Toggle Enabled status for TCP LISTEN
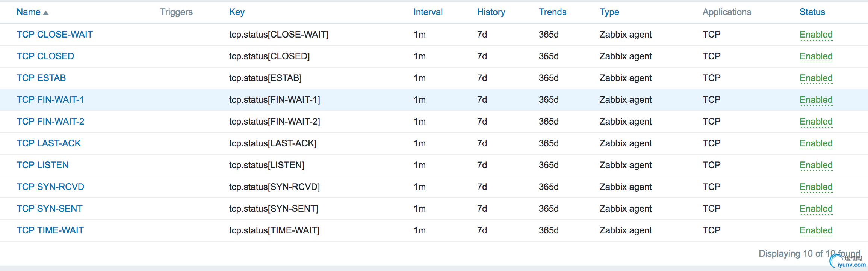Viewport: 868px width, 271px height. (816, 165)
